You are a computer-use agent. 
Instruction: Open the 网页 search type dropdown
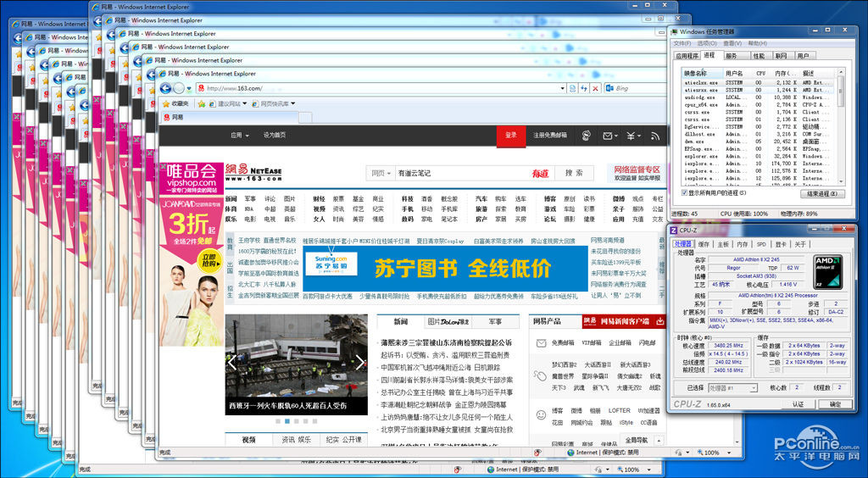click(x=381, y=173)
